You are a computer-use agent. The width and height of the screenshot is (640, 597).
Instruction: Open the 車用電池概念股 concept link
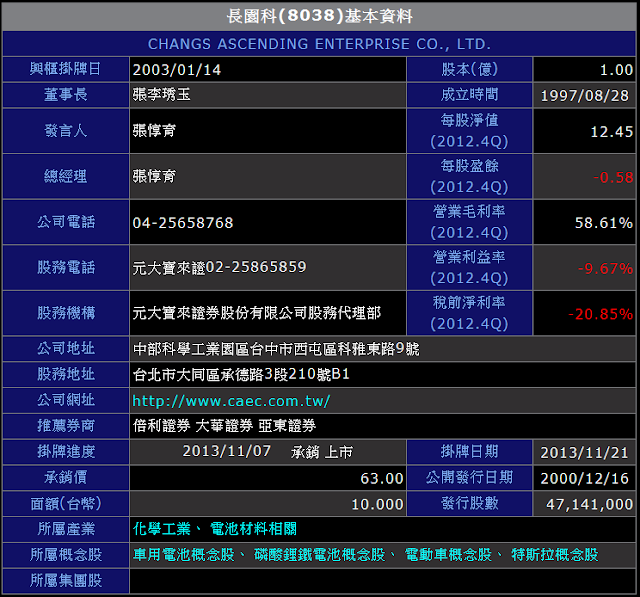pyautogui.click(x=184, y=555)
